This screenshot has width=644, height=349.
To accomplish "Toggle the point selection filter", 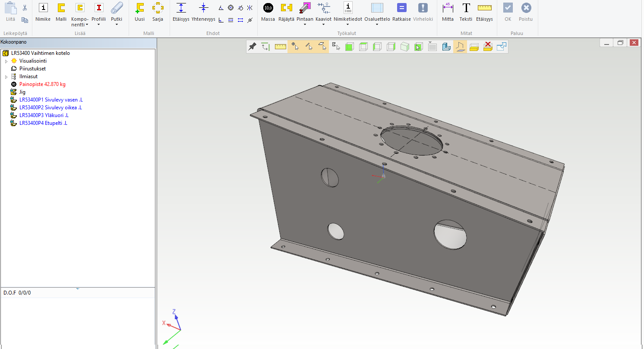I will (295, 47).
